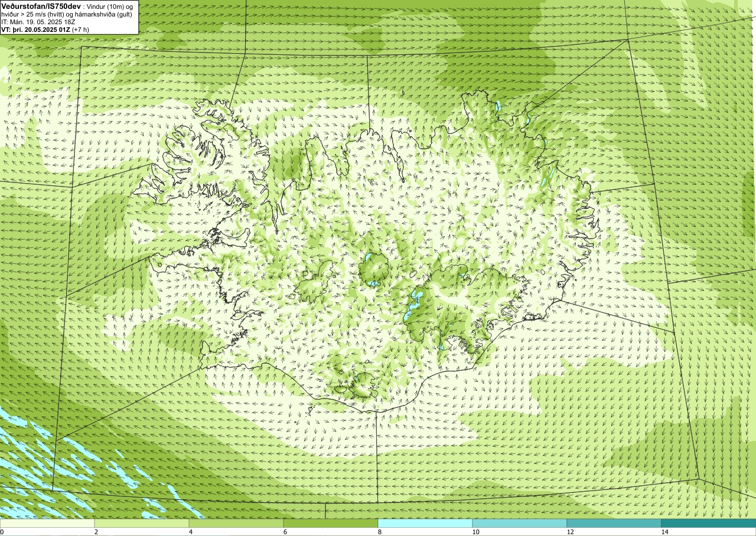Click the legend label '10'
Viewport: 756px width, 536px height.
475,532
